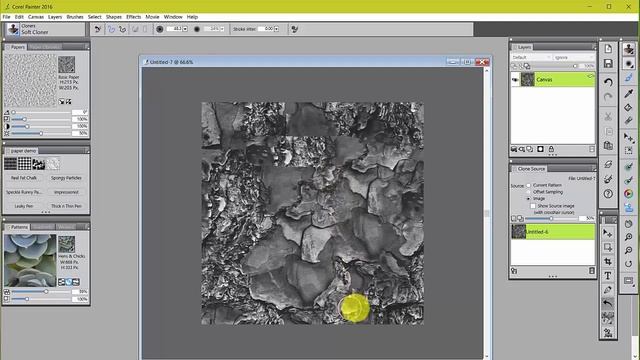640x360 pixels.
Task: Open the Default composite method dropdown
Action: coord(531,58)
